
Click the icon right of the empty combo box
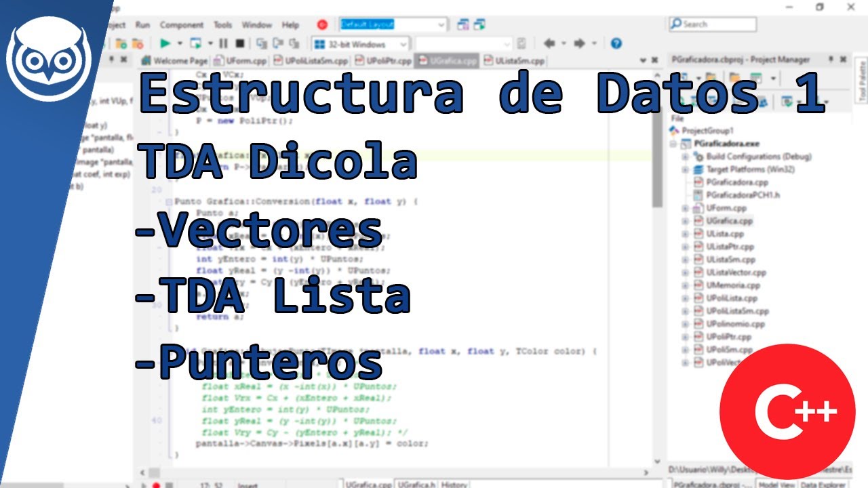coord(521,43)
